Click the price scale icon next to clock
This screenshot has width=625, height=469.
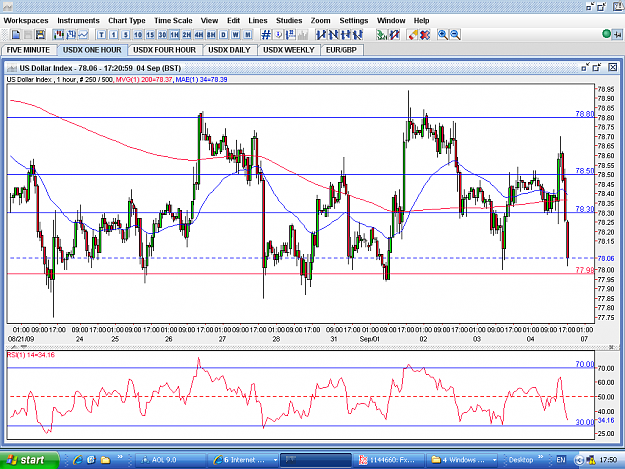(291, 35)
